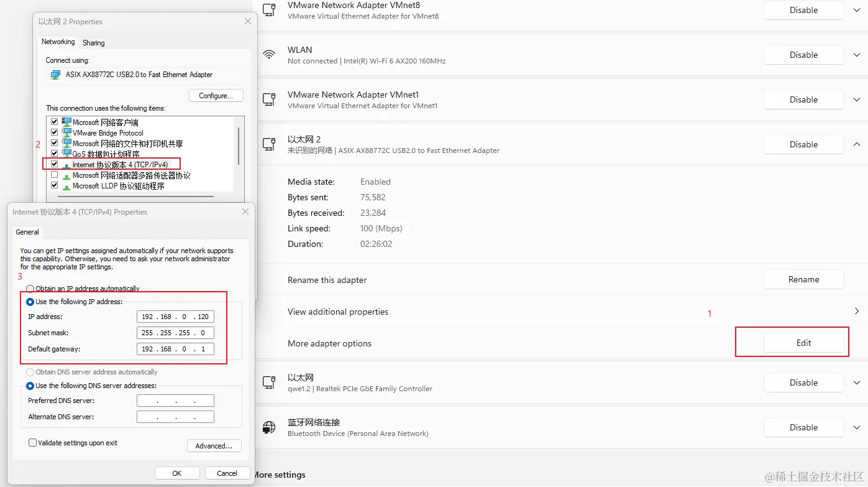Switch to the Networking tab
This screenshot has height=487, width=868.
(58, 42)
